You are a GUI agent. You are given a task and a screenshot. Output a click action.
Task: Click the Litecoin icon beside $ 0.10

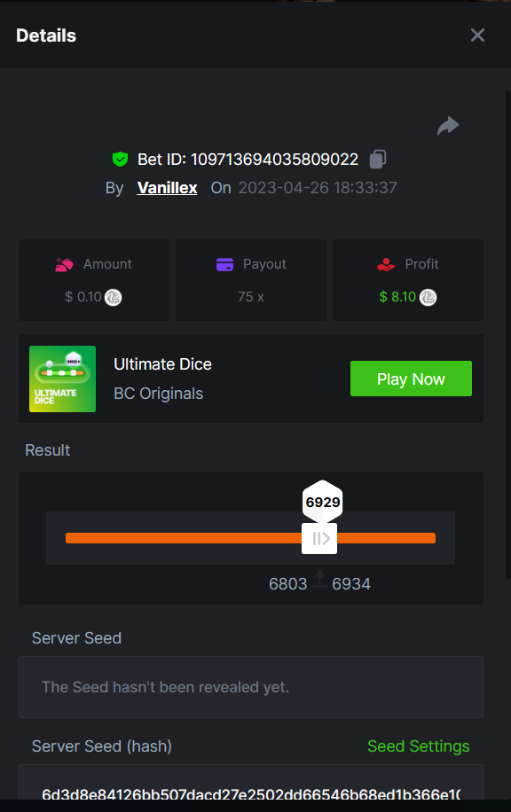113,297
